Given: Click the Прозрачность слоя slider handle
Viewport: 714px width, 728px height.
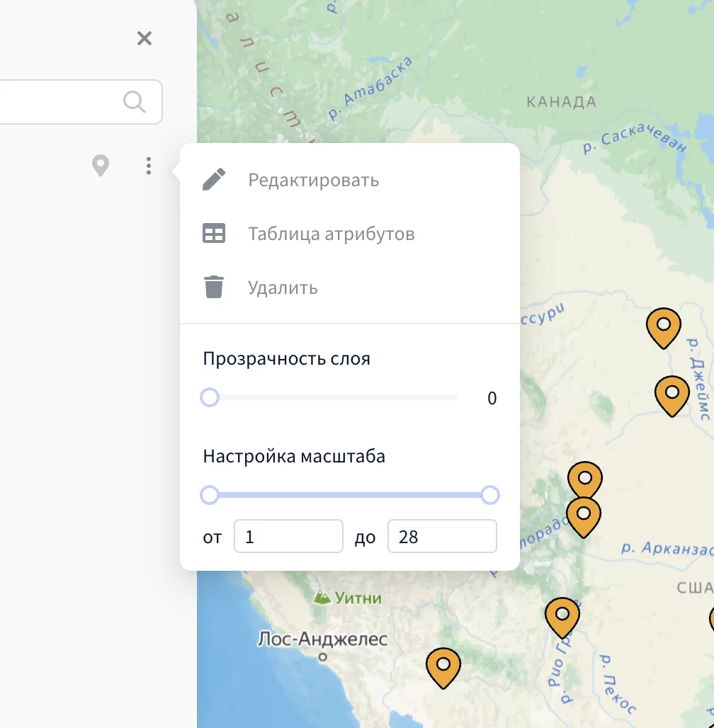Looking at the screenshot, I should 210,397.
